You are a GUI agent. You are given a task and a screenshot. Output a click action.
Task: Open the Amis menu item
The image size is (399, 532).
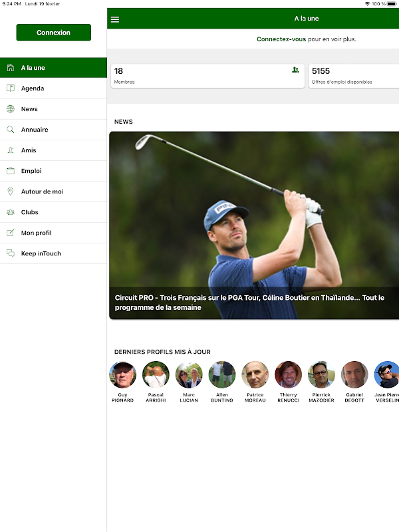[54, 150]
